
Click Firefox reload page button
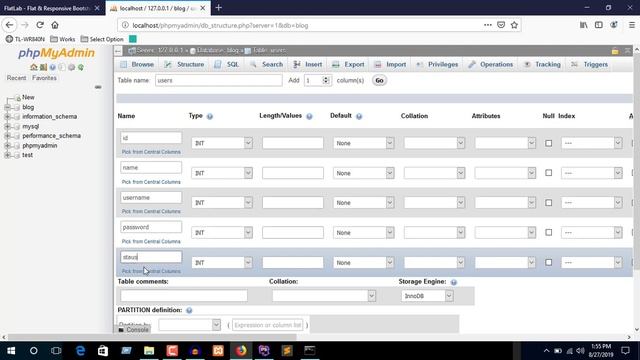(40, 25)
